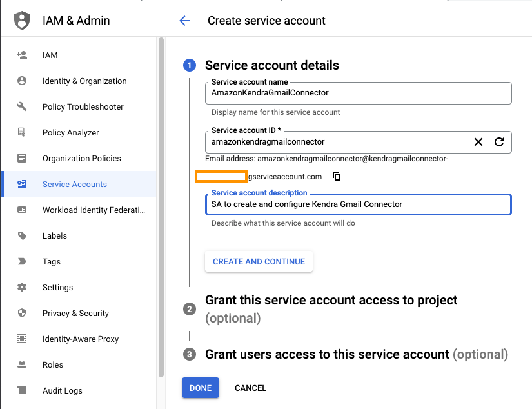This screenshot has width=532, height=409.
Task: Go to Labels in sidebar
Action: (x=79, y=235)
